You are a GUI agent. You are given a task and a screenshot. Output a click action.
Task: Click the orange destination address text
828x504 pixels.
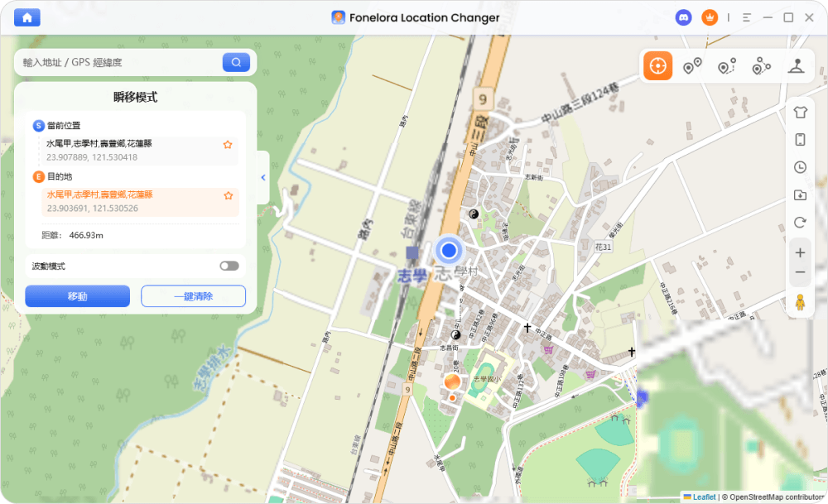point(100,194)
